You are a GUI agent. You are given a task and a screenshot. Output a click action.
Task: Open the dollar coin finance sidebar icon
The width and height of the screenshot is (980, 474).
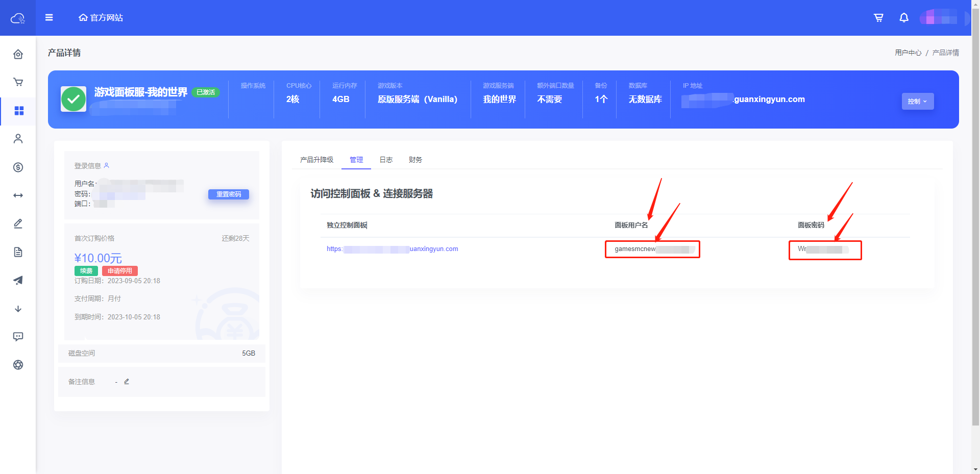(x=18, y=167)
